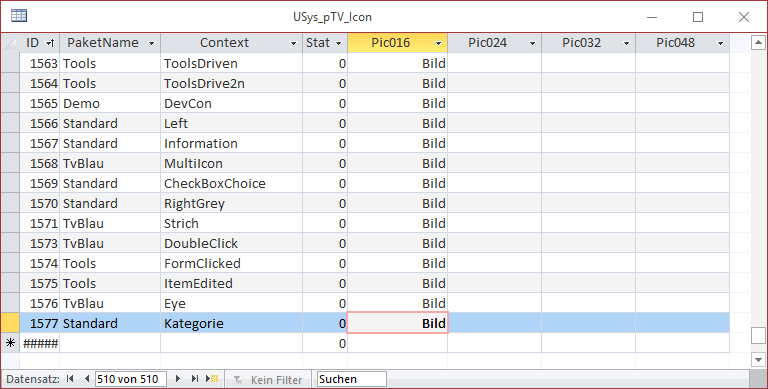Click Bild cell in row 1577
The image size is (768, 389).
click(397, 323)
